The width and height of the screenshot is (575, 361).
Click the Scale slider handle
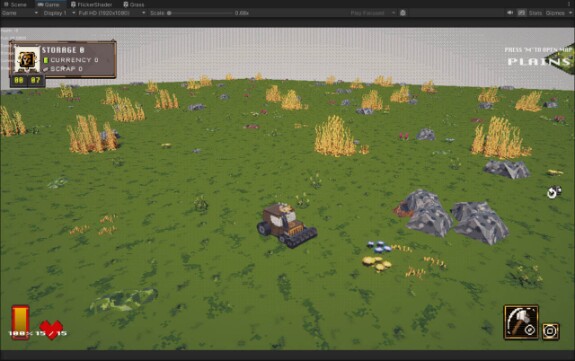[x=169, y=13]
